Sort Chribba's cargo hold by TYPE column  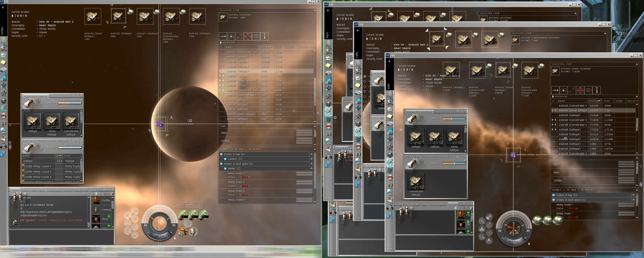72,156
